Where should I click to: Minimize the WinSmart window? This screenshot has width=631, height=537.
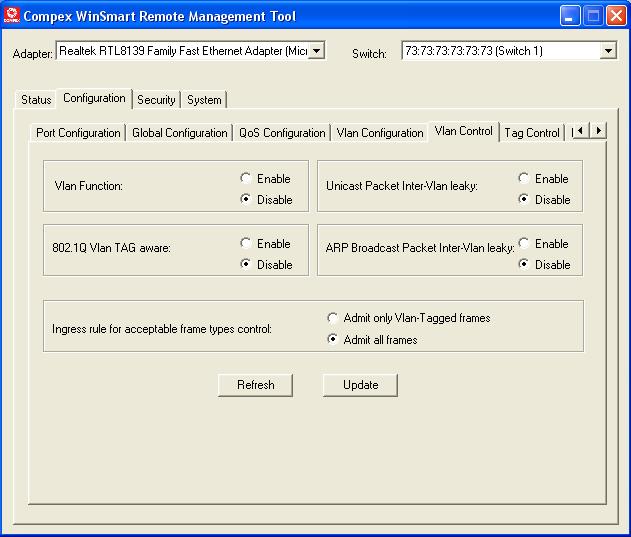[x=570, y=16]
